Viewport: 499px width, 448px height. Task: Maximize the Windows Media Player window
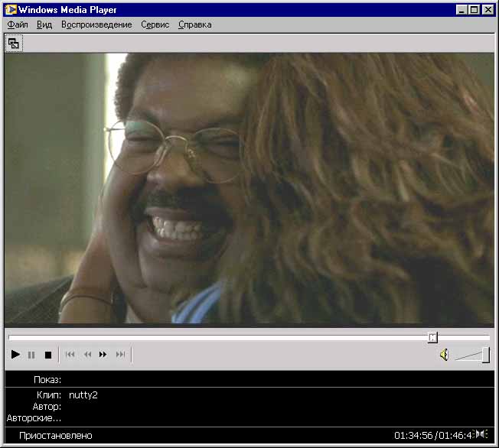[x=474, y=10]
